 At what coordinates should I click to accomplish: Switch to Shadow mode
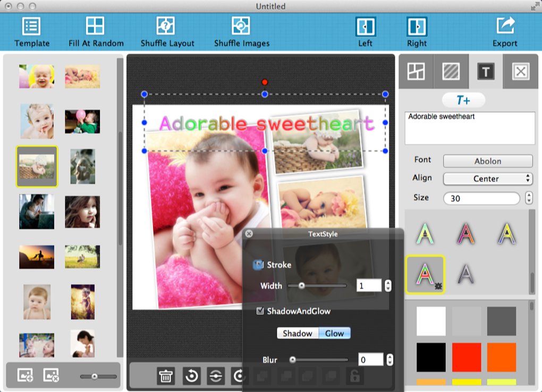(298, 333)
